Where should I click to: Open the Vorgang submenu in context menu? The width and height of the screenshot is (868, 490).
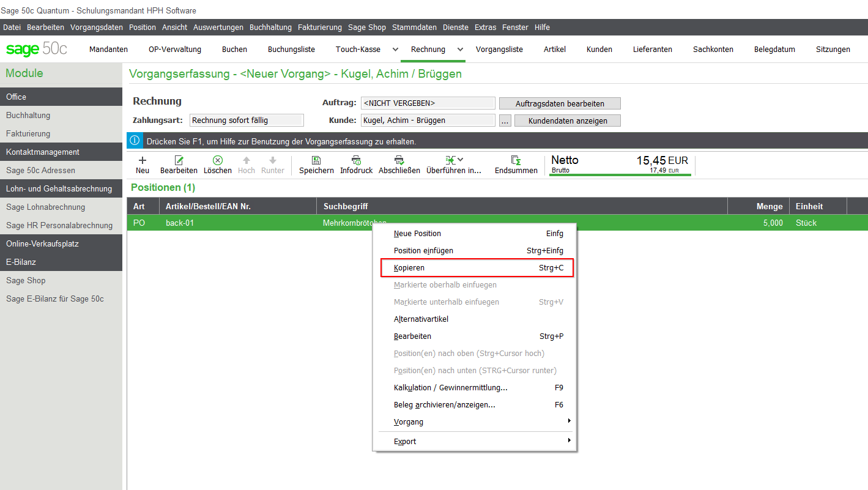(475, 422)
